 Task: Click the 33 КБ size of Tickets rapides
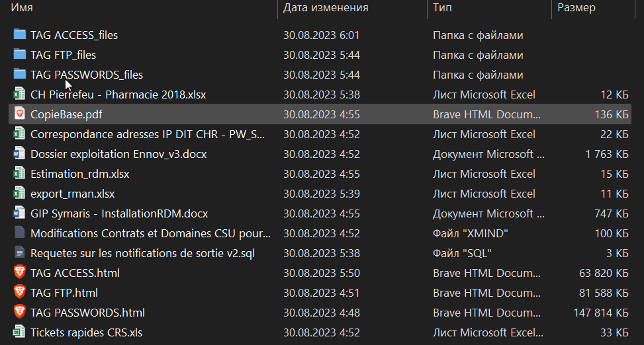614,332
